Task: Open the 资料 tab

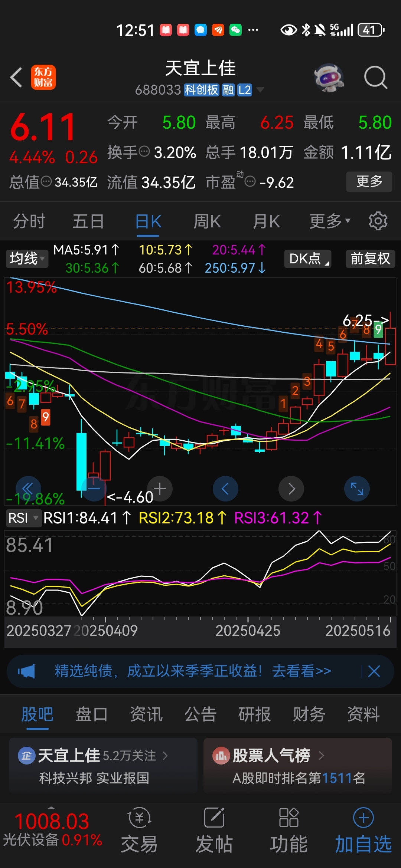Action: pos(363,714)
